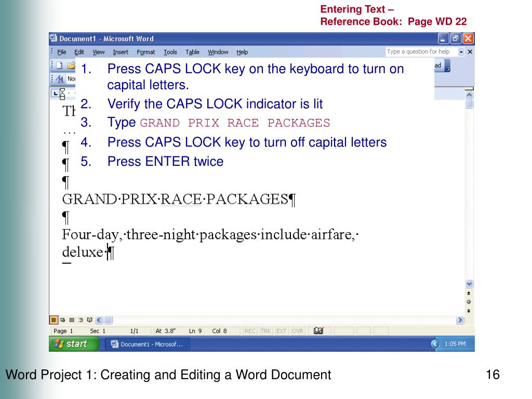This screenshot has height=399, width=532.
Task: Open the Styles and Formatting icon
Action: (x=60, y=79)
